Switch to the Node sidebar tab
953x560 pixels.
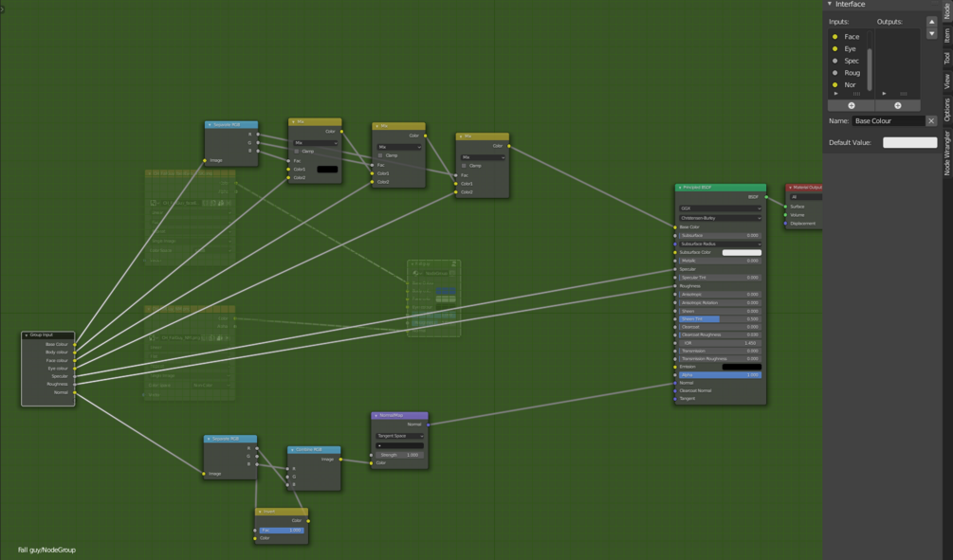point(947,10)
